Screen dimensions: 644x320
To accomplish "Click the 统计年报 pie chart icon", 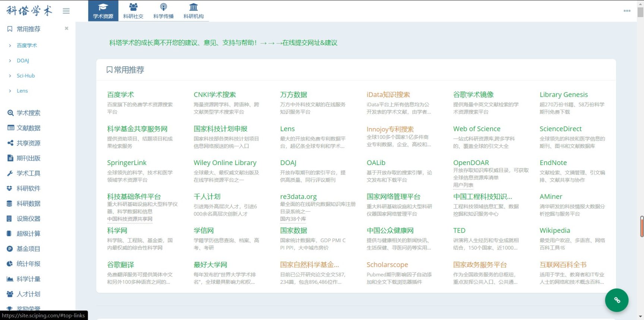I will point(10,264).
